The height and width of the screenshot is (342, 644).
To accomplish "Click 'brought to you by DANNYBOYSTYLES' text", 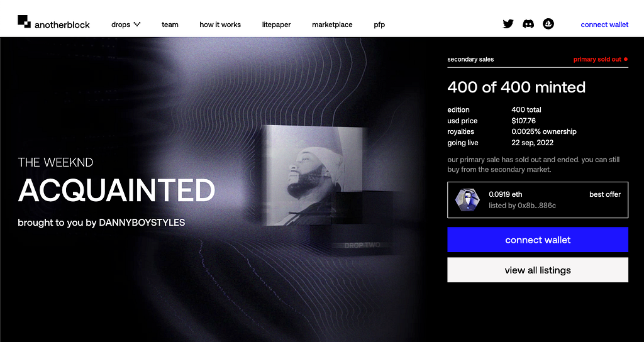I will (101, 223).
